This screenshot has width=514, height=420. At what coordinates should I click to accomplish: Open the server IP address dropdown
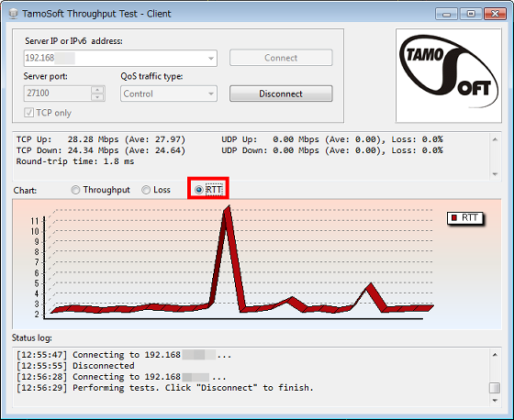(x=211, y=59)
